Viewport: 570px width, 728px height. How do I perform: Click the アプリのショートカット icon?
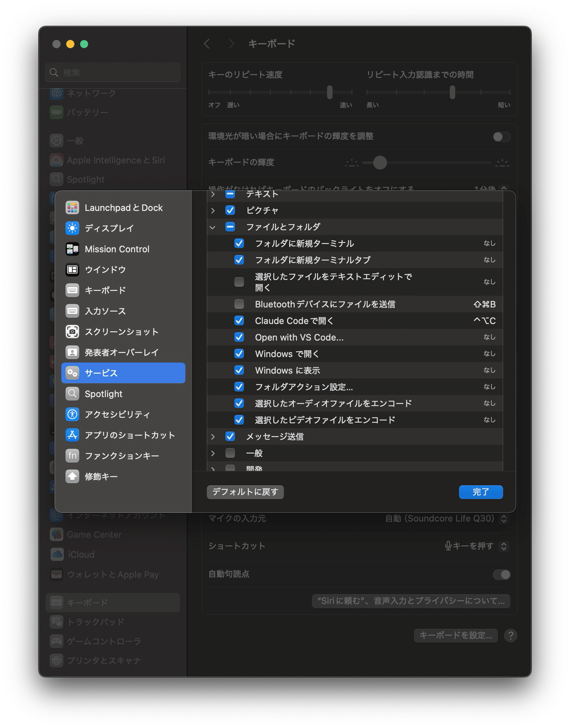point(72,435)
